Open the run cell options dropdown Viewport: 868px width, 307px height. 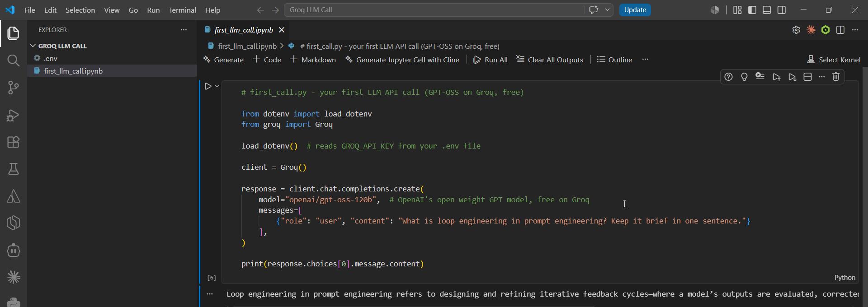[217, 86]
